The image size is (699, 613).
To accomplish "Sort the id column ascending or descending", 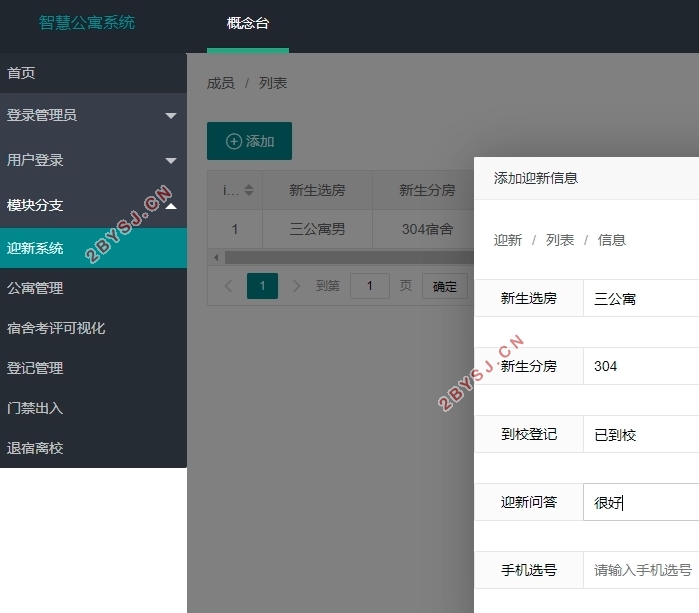I will click(249, 190).
